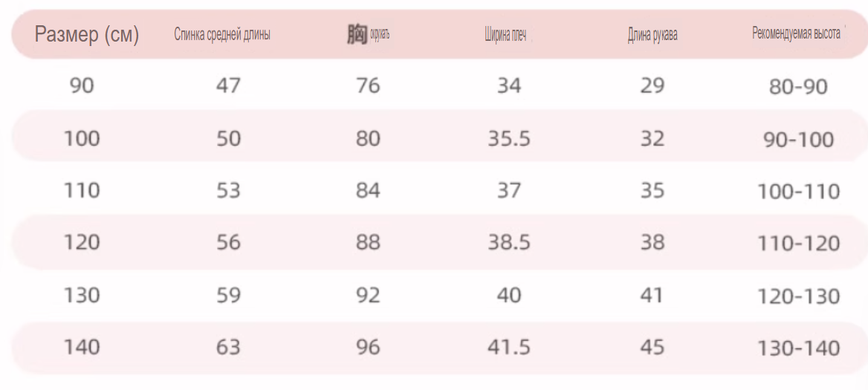
Task: Click the Длина рукава column header
Action: pyautogui.click(x=652, y=36)
